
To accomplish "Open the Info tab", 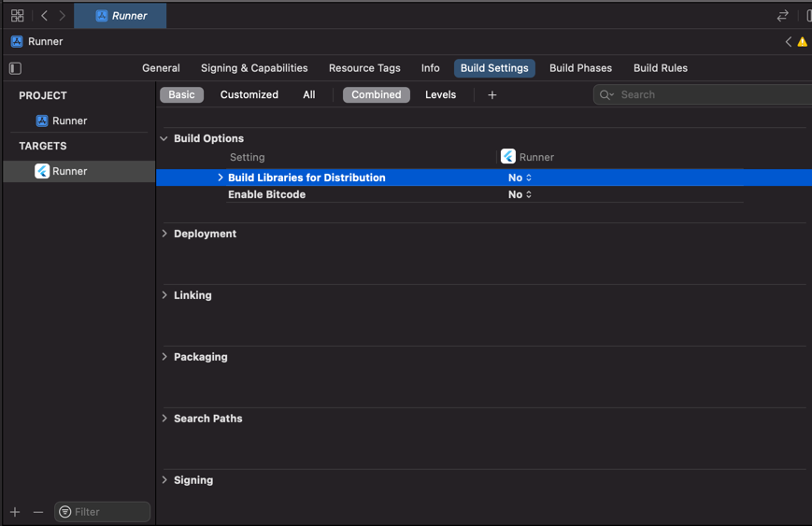I will (431, 68).
